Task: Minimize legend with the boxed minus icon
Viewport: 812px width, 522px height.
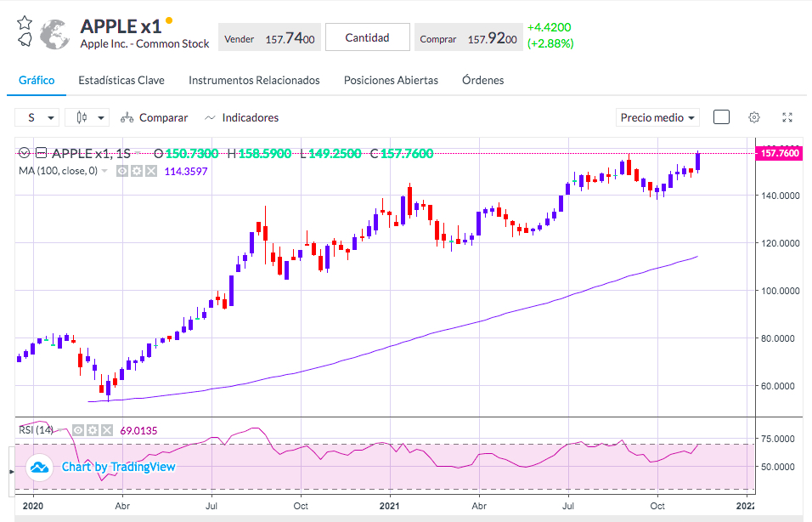Action: pyautogui.click(x=42, y=153)
